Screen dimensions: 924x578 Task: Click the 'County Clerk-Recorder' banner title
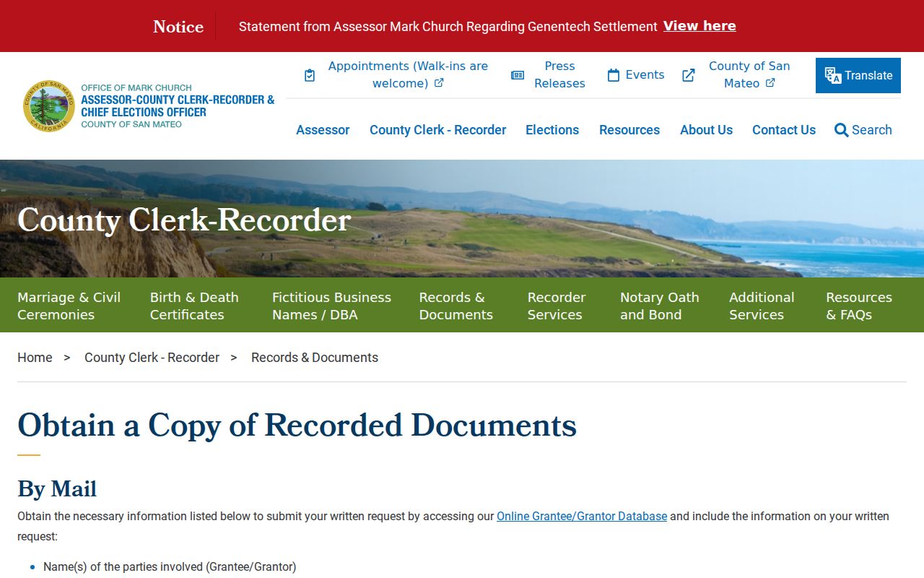click(x=184, y=220)
